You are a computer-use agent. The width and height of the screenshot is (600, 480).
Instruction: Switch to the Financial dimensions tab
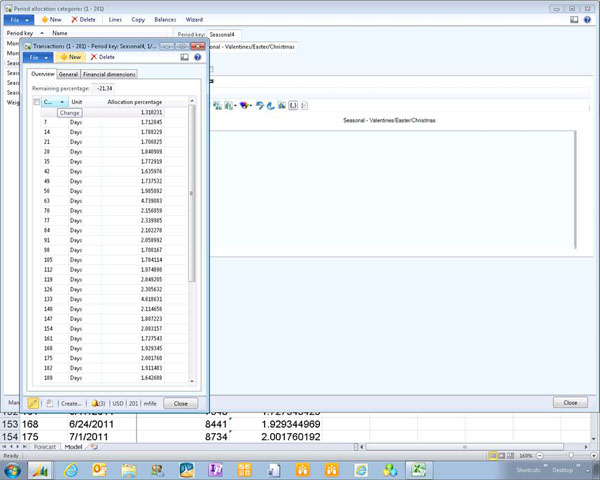109,74
